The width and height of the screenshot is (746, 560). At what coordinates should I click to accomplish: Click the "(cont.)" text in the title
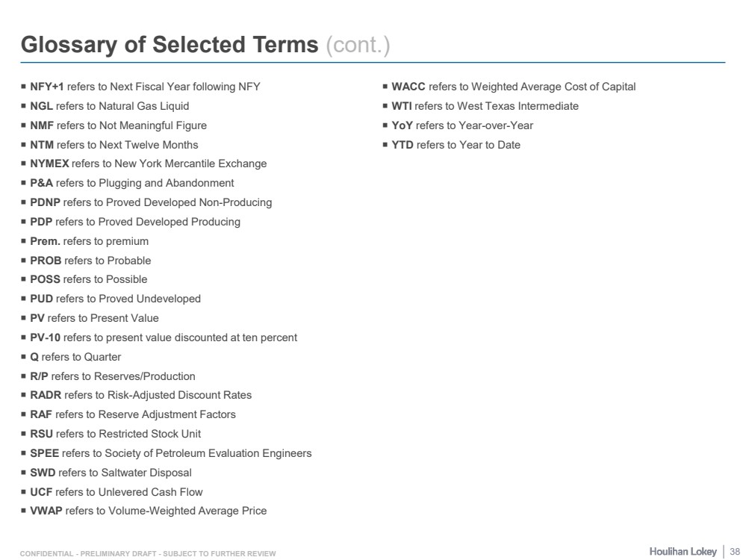[358, 45]
